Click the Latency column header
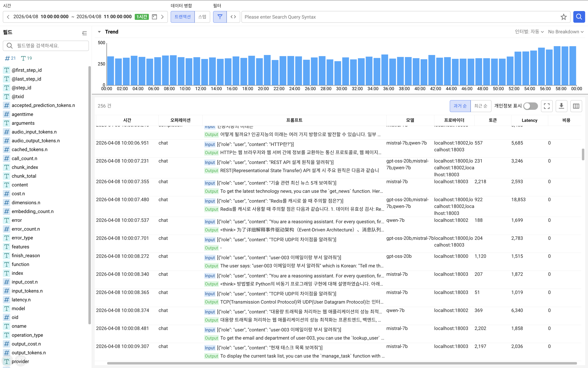The width and height of the screenshot is (588, 368). click(x=529, y=120)
